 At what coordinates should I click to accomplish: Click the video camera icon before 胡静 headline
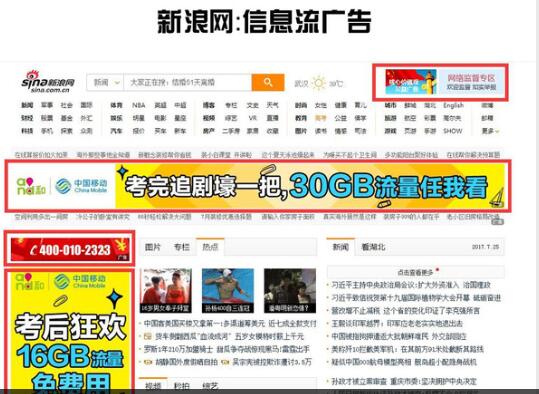148,362
